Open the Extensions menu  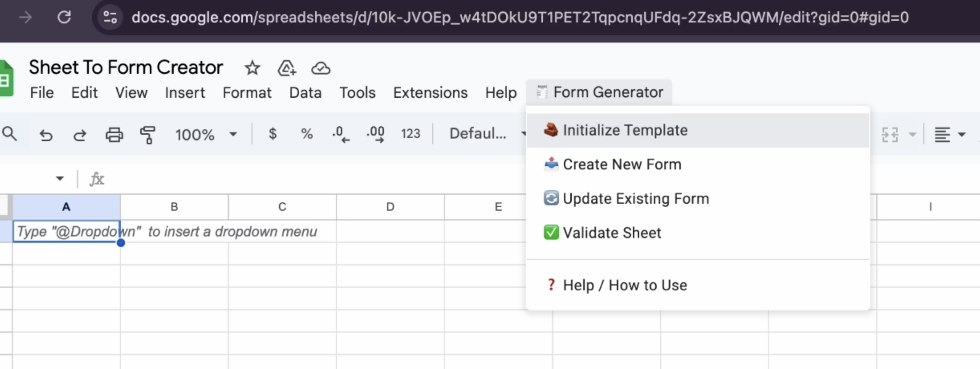coord(430,93)
